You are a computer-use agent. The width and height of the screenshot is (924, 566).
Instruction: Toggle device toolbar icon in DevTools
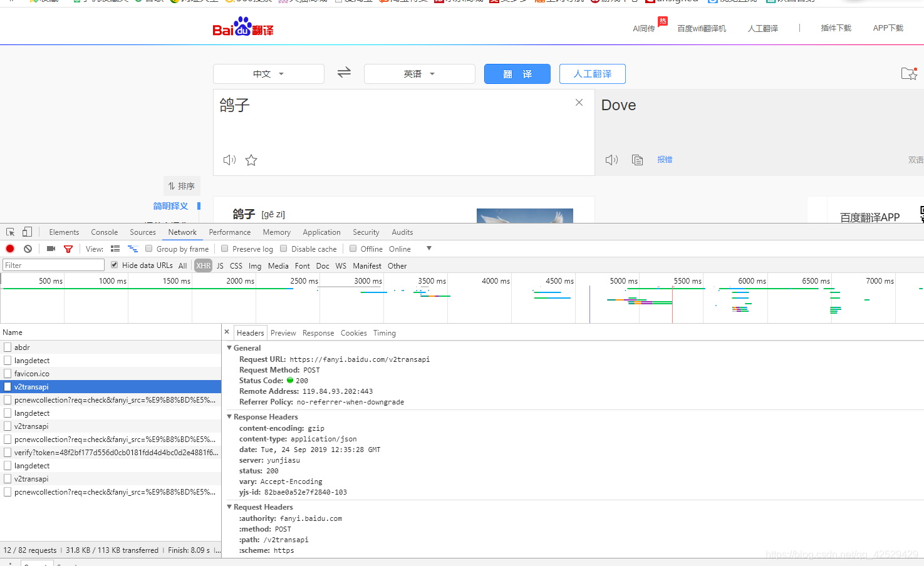tap(27, 232)
